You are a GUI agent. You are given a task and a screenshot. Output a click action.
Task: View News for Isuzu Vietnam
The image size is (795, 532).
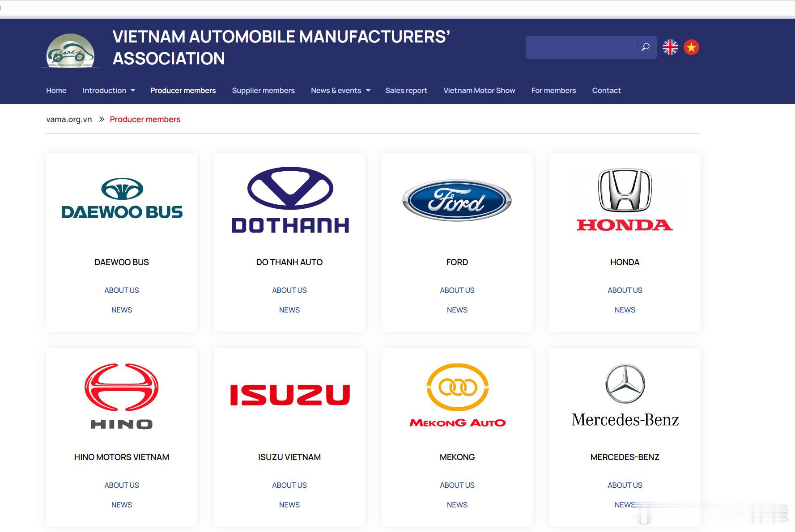click(x=289, y=505)
